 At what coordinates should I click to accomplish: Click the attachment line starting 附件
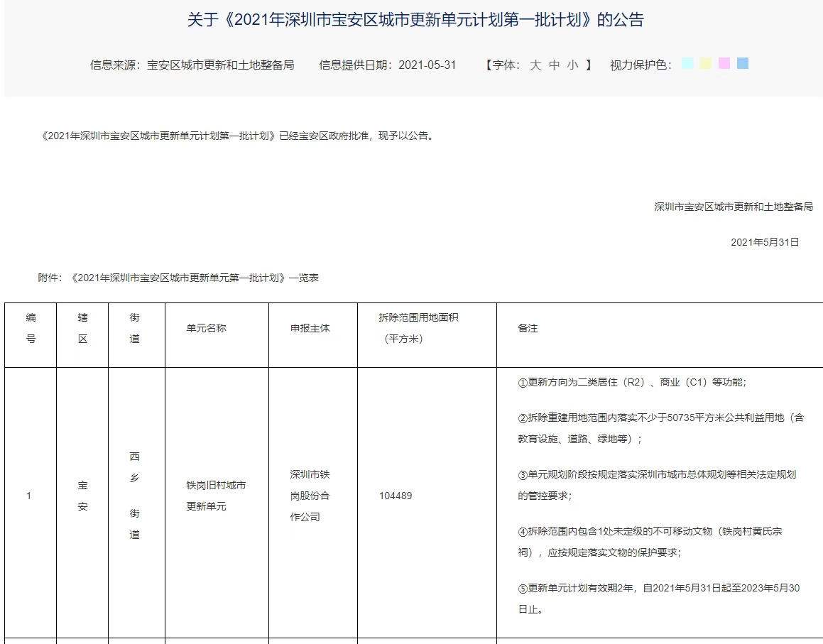pos(178,278)
